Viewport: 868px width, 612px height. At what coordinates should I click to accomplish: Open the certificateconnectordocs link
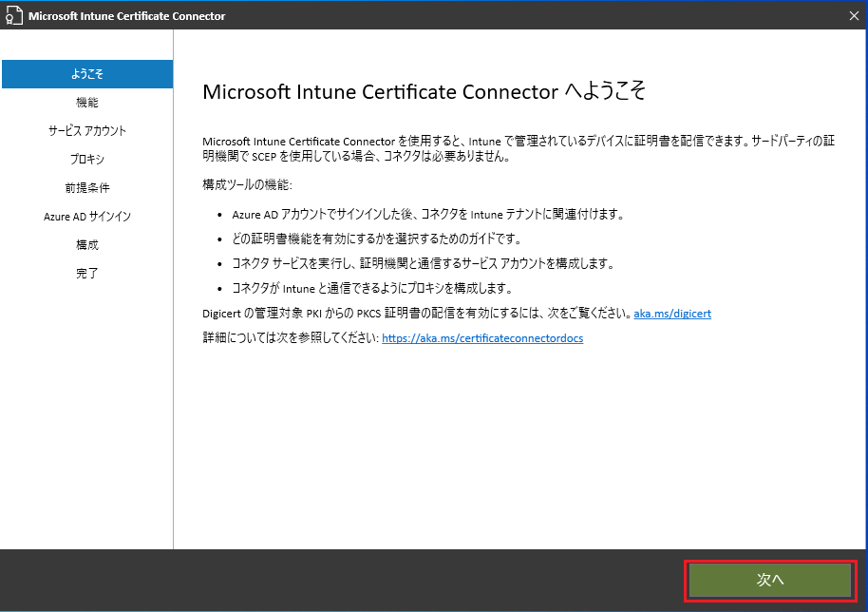(482, 338)
